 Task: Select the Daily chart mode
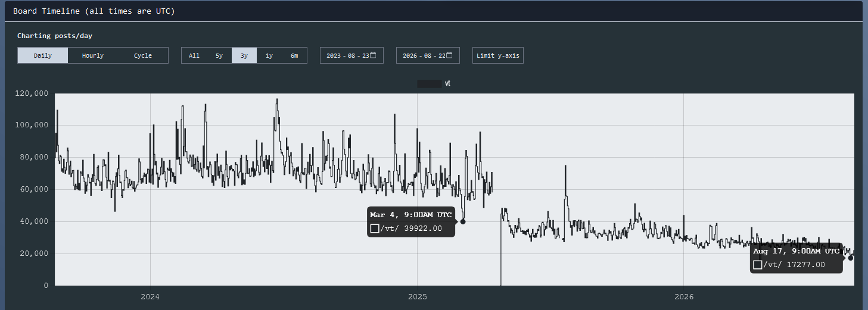tap(42, 55)
